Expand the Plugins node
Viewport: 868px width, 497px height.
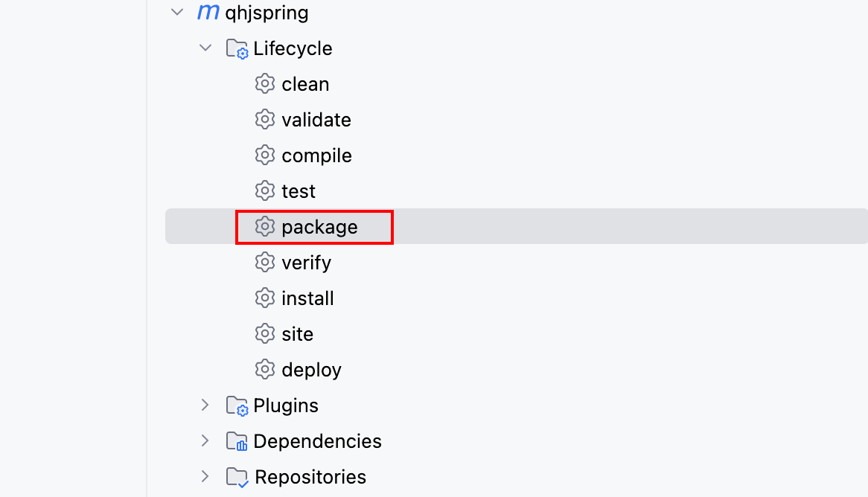205,405
